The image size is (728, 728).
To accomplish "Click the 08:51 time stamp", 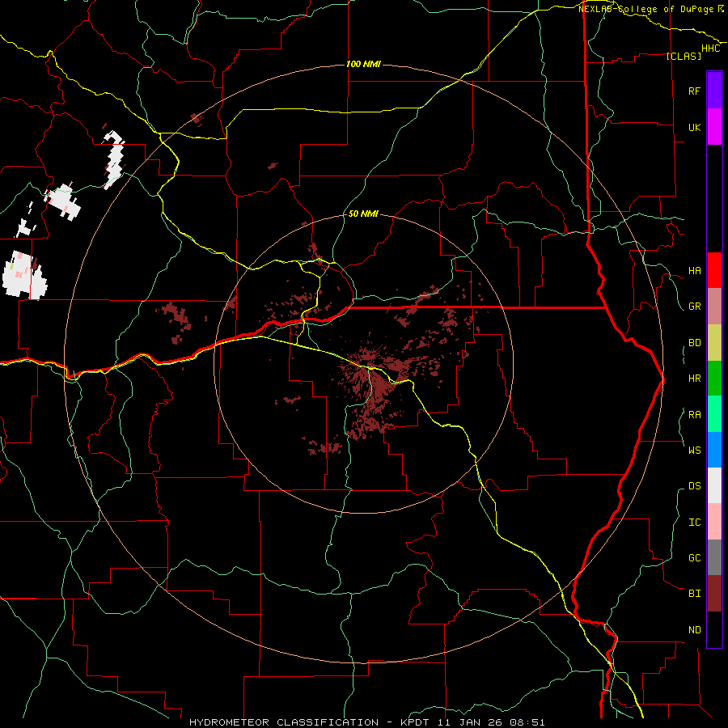I will coord(527,722).
